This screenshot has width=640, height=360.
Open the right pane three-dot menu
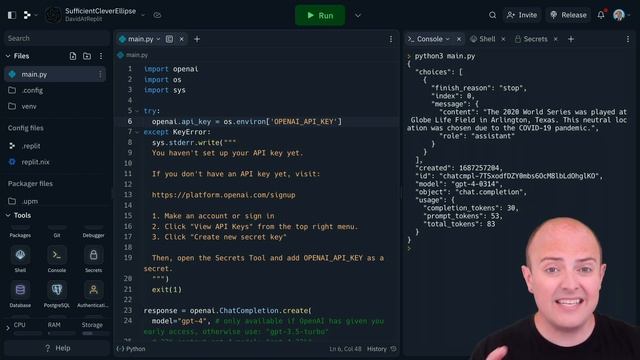click(628, 39)
